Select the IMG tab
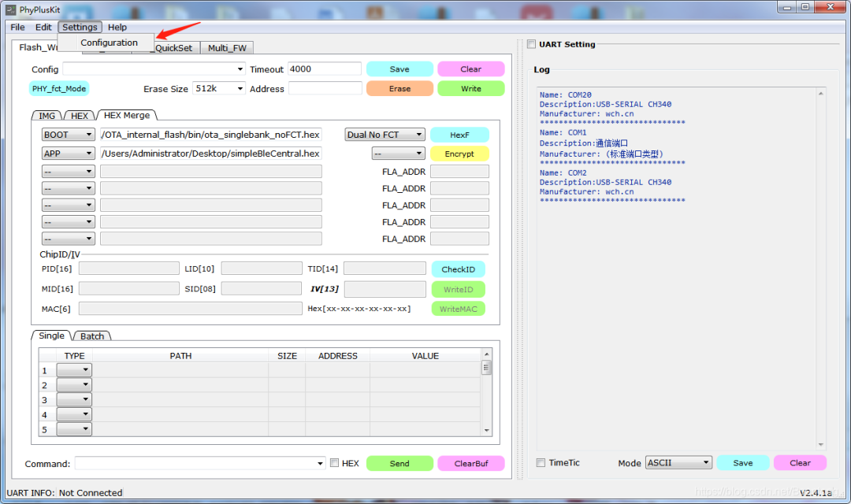851x504 pixels. 46,116
